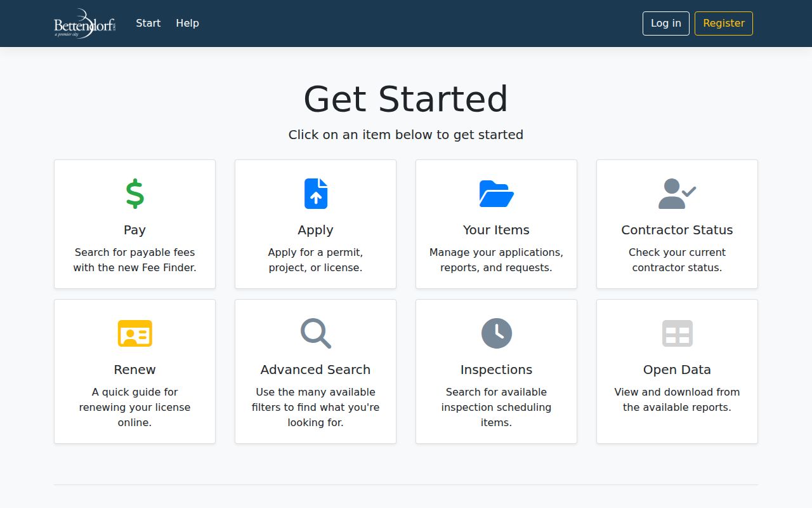Click the Bettendorf logo in the header
The width and height of the screenshot is (812, 508).
tap(85, 23)
